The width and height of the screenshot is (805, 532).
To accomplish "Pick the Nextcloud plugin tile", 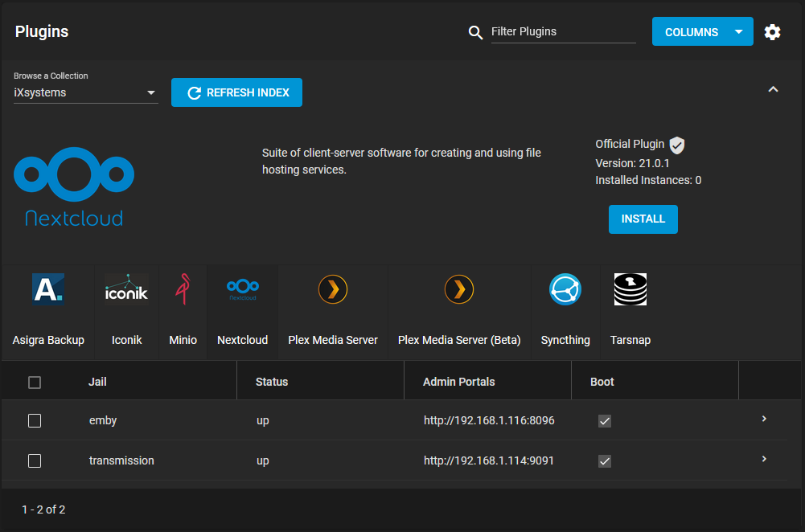I will (x=242, y=312).
